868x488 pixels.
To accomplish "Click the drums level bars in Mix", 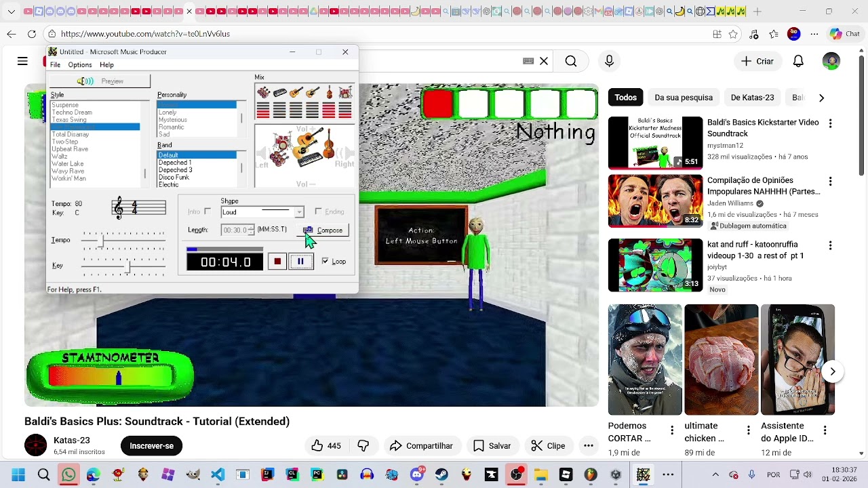I will [x=345, y=110].
